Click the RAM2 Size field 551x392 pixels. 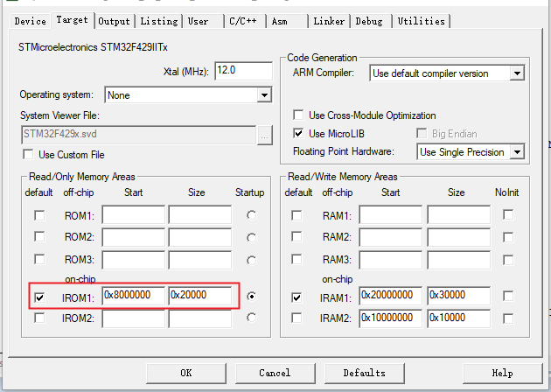(458, 237)
